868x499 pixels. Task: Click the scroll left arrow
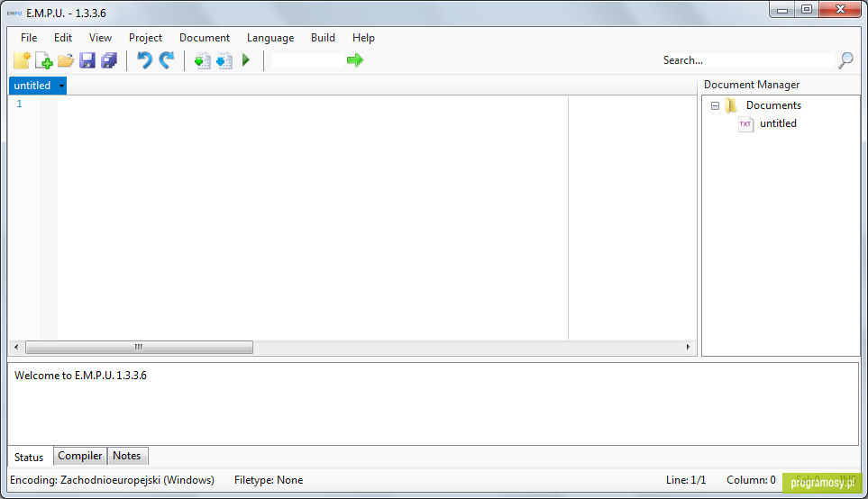(x=16, y=347)
